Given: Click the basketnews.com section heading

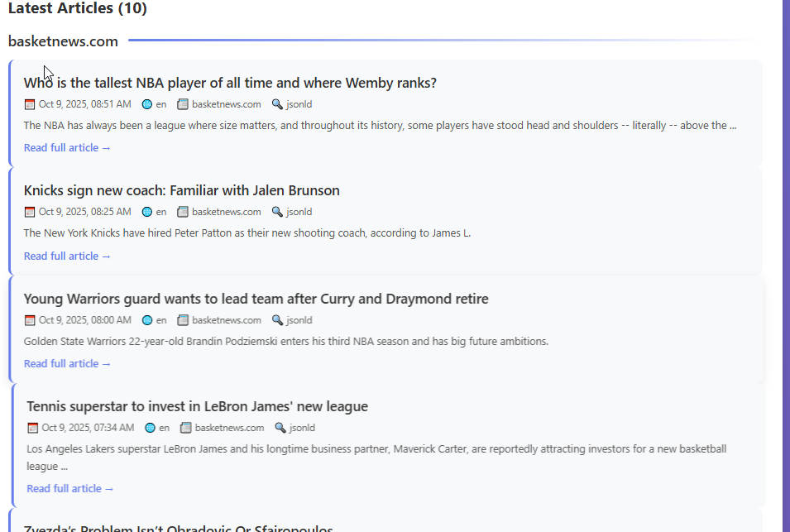Looking at the screenshot, I should [x=63, y=41].
